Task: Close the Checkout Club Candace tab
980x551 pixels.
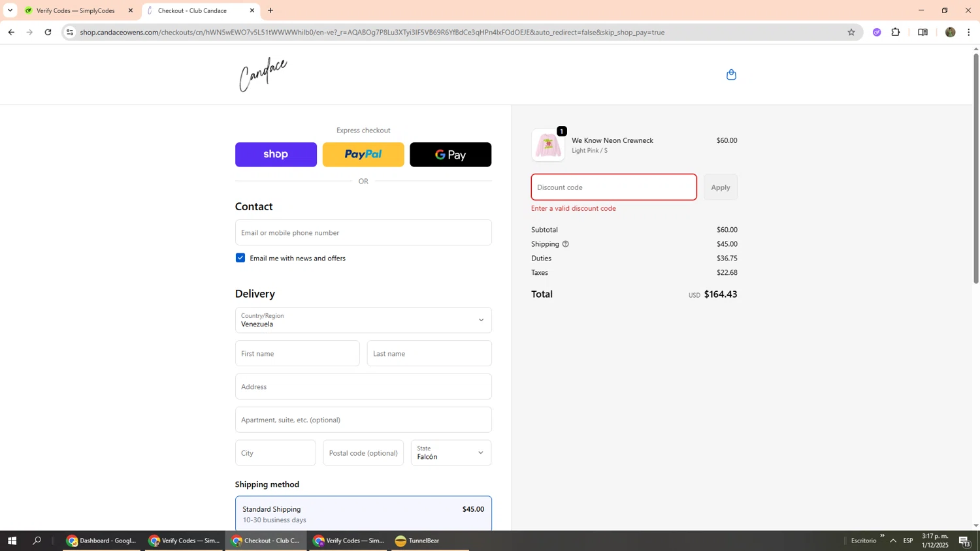Action: (x=252, y=10)
